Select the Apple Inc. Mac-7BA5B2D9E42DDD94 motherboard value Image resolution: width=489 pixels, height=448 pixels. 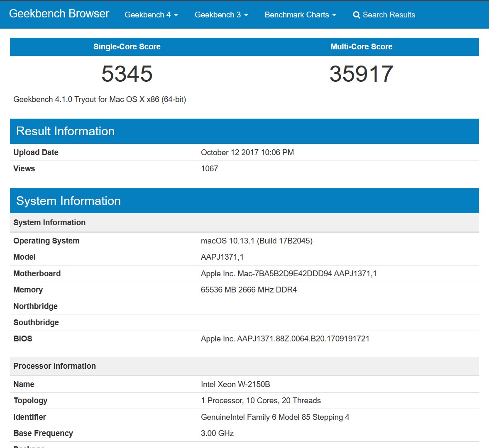pos(289,273)
